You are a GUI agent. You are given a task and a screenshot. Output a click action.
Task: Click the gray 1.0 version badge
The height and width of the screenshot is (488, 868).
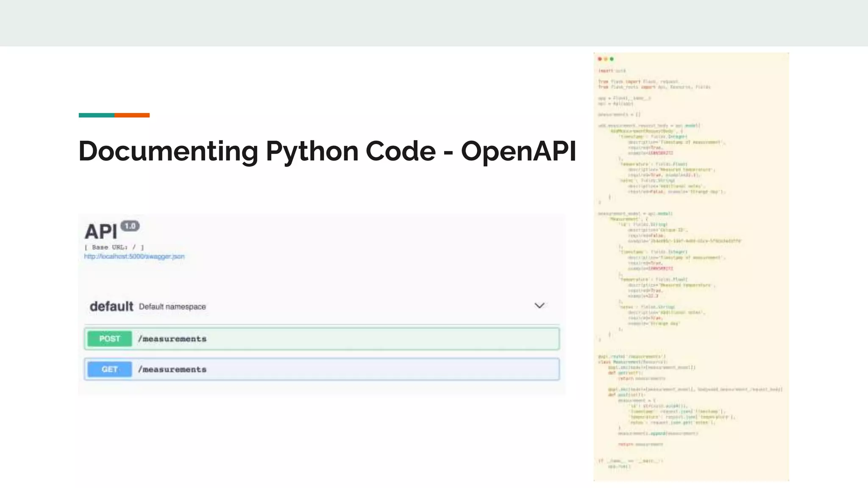pyautogui.click(x=130, y=226)
